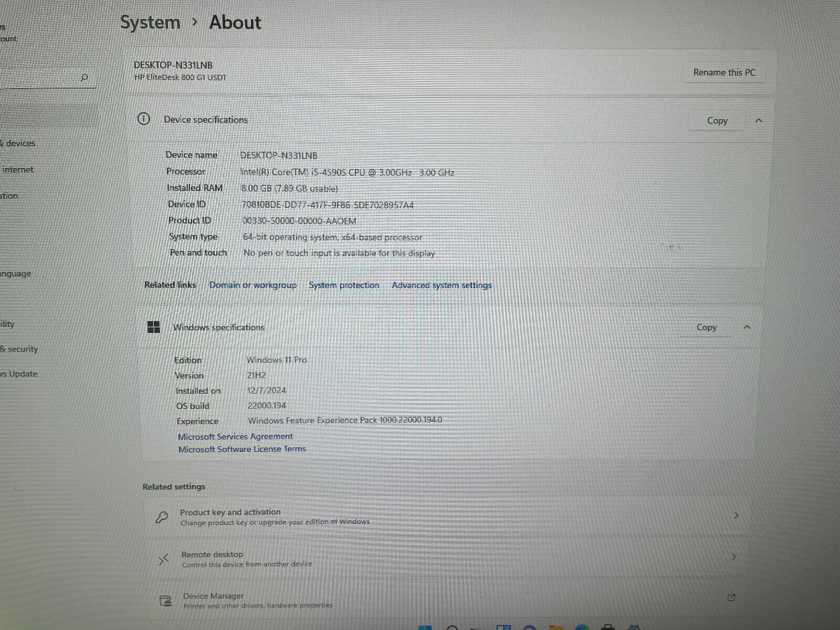Screen dimensions: 840x630
Task: Click the Device Manager icon
Action: tap(166, 601)
